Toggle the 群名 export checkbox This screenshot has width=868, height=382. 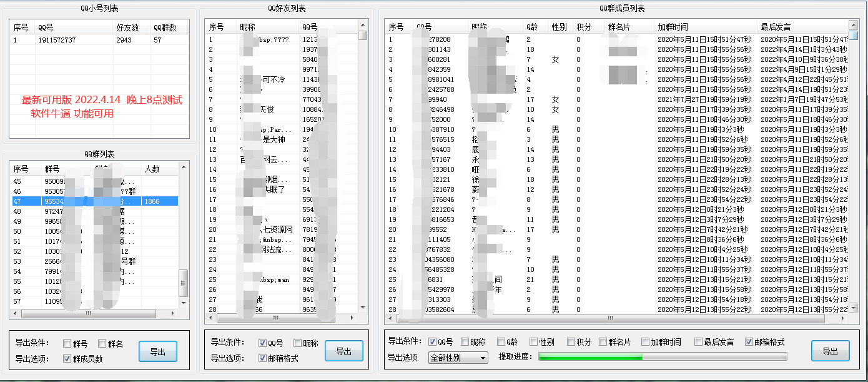coord(102,343)
